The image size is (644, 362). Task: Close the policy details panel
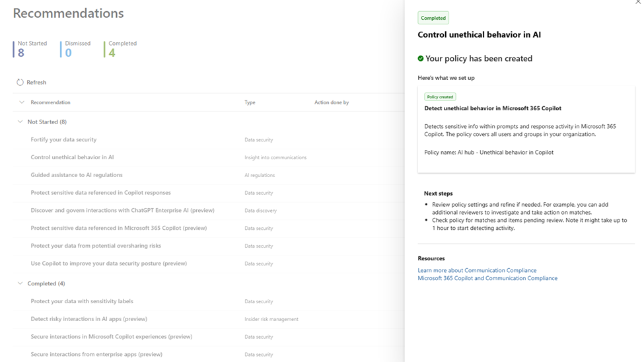[x=638, y=3]
